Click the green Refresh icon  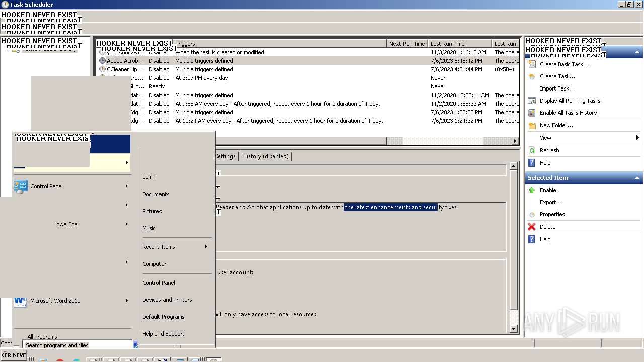(x=532, y=150)
